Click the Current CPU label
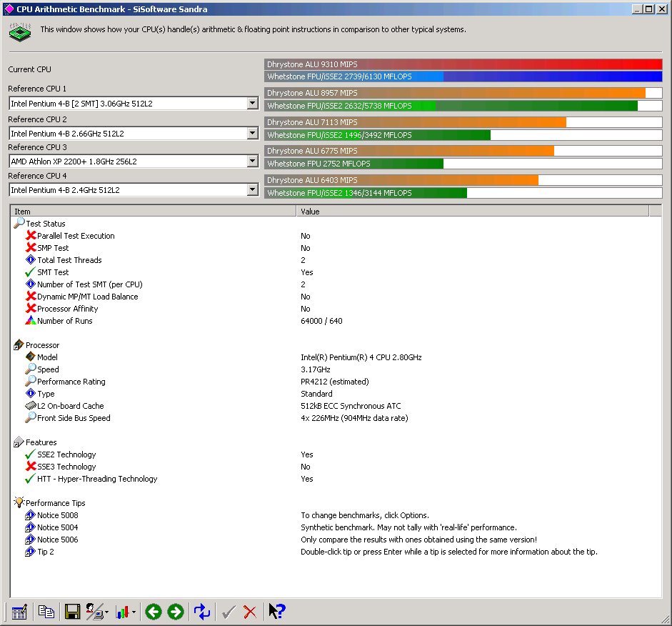 tap(29, 69)
